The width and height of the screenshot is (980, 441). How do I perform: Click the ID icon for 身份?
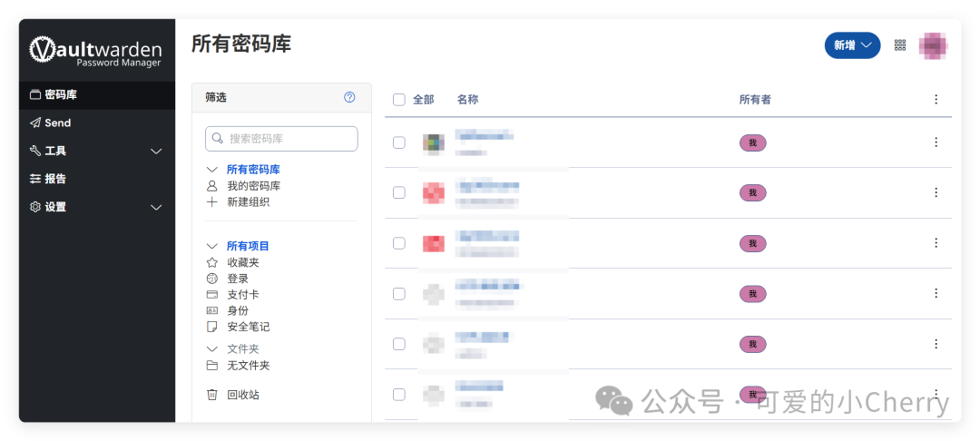211,310
